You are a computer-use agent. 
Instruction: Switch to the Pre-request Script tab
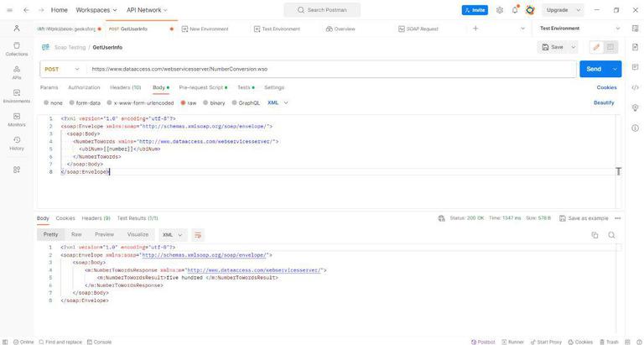[201, 87]
